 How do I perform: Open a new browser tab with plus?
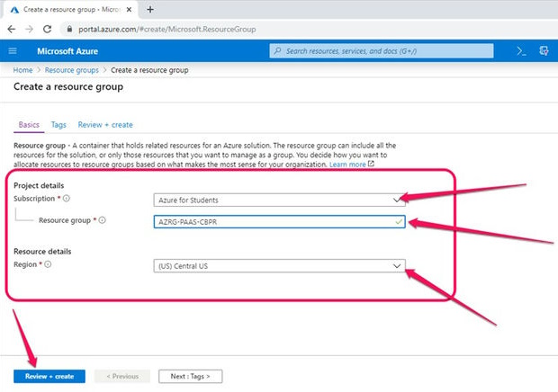click(x=150, y=10)
